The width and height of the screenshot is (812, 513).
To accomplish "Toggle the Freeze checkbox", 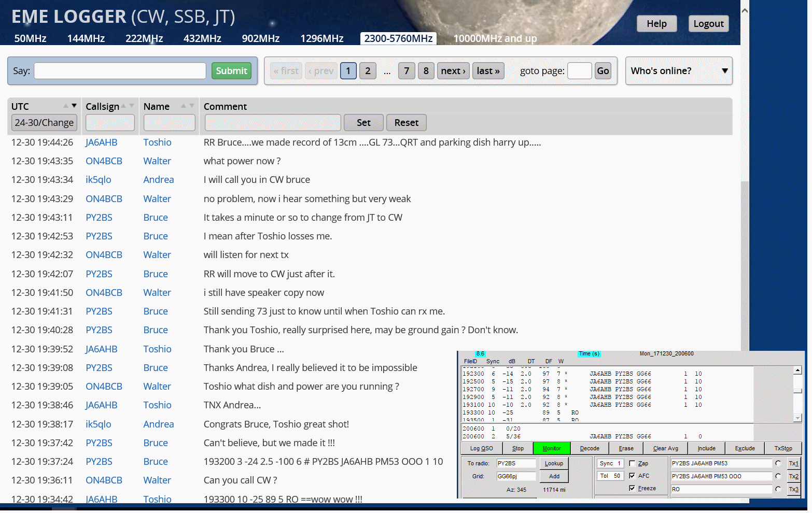I will tap(632, 489).
